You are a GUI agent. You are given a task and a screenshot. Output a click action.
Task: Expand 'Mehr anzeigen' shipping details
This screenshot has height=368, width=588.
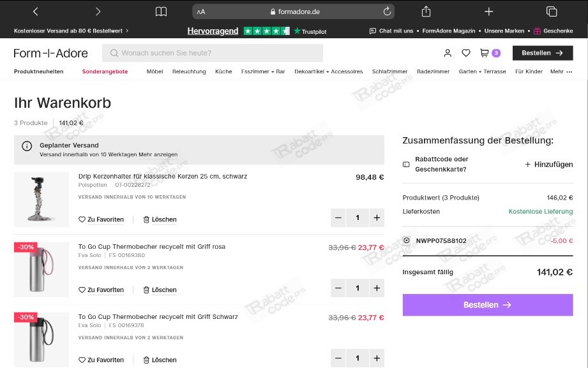click(158, 154)
